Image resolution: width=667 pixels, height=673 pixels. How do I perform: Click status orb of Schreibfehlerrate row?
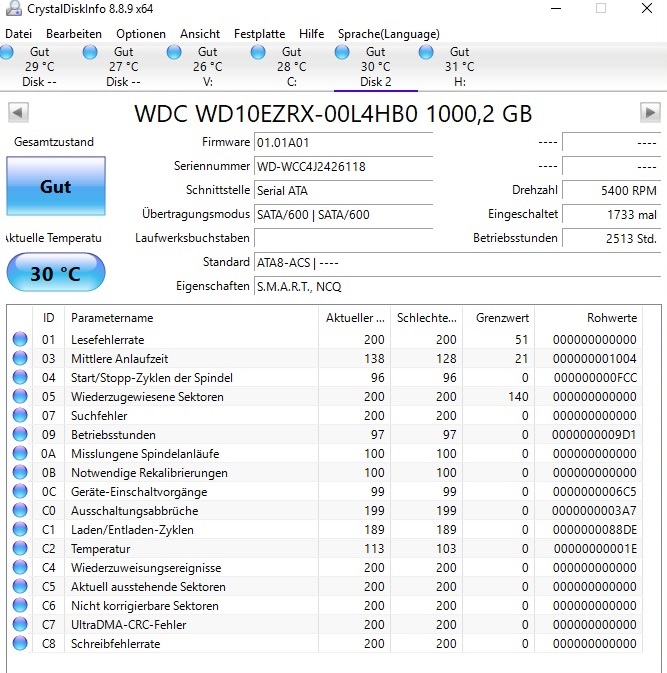click(20, 643)
